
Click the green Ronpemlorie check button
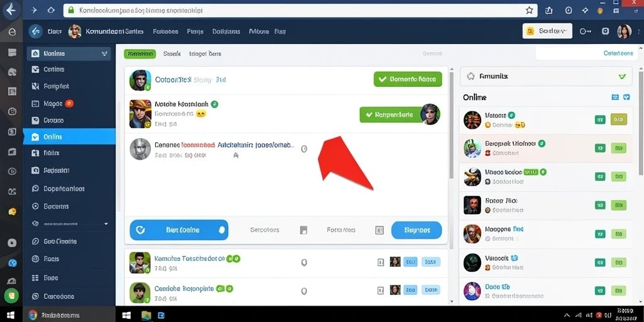click(x=390, y=114)
